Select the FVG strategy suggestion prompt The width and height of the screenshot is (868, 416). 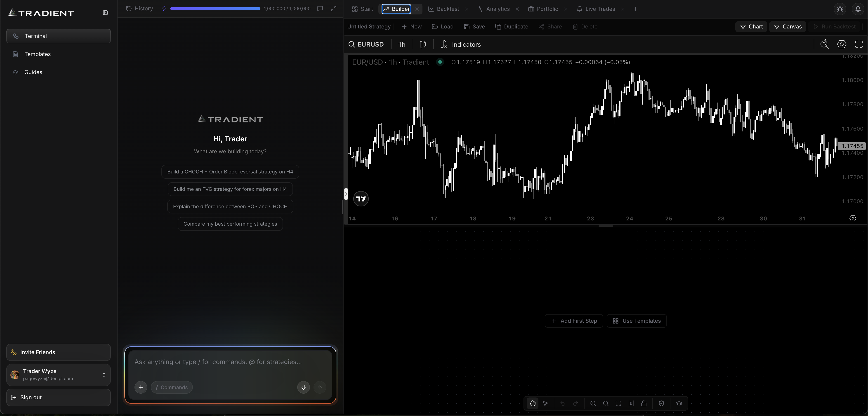click(230, 189)
